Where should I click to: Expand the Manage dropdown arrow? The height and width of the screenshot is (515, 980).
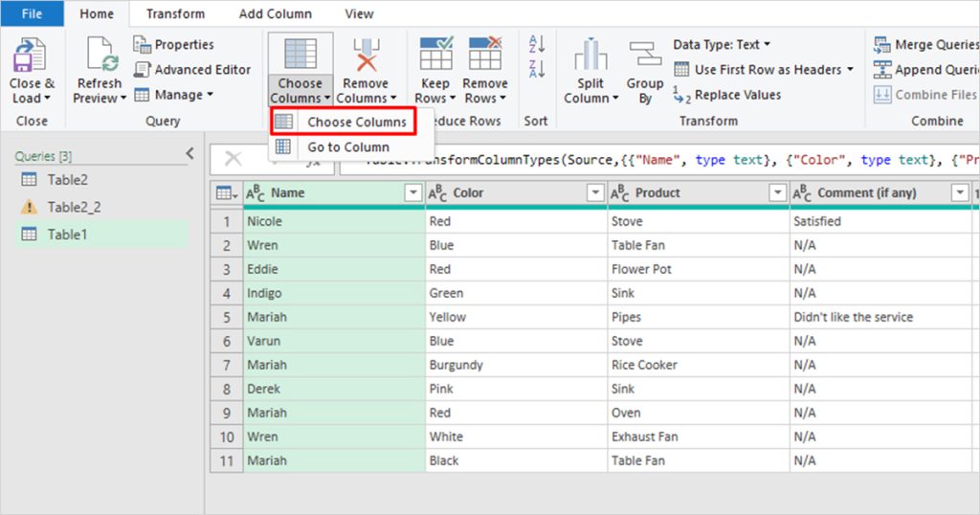point(210,95)
